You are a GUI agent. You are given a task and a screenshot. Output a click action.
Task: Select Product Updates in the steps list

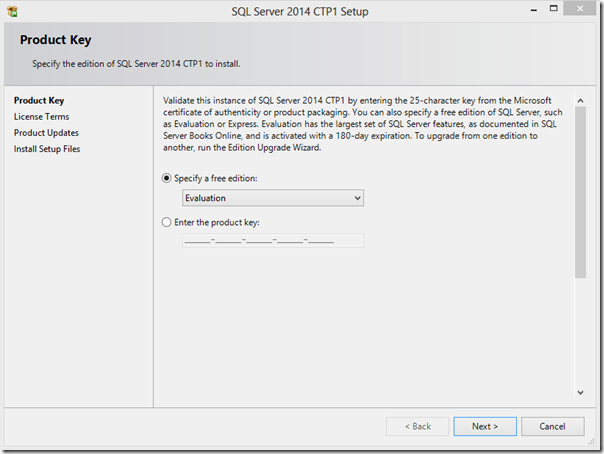click(x=46, y=133)
